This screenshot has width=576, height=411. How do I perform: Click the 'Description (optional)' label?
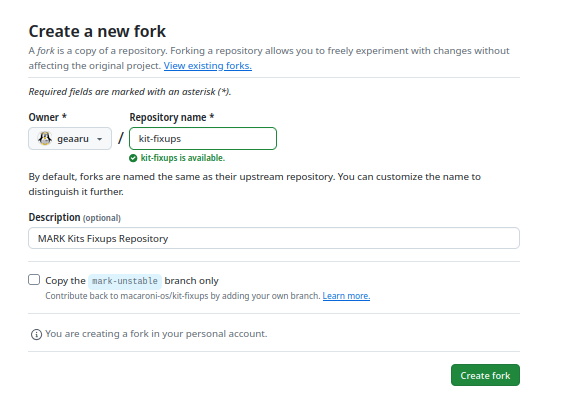click(75, 217)
